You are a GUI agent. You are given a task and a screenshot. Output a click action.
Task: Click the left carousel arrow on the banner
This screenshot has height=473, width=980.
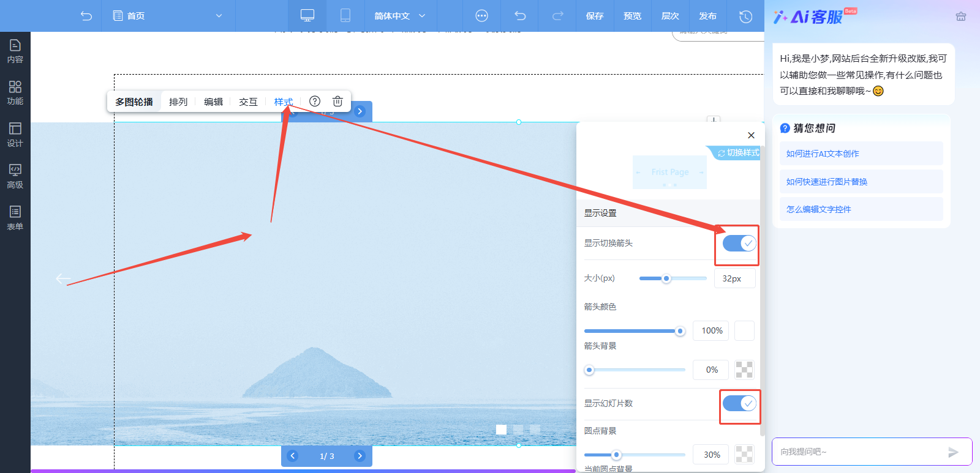click(63, 279)
